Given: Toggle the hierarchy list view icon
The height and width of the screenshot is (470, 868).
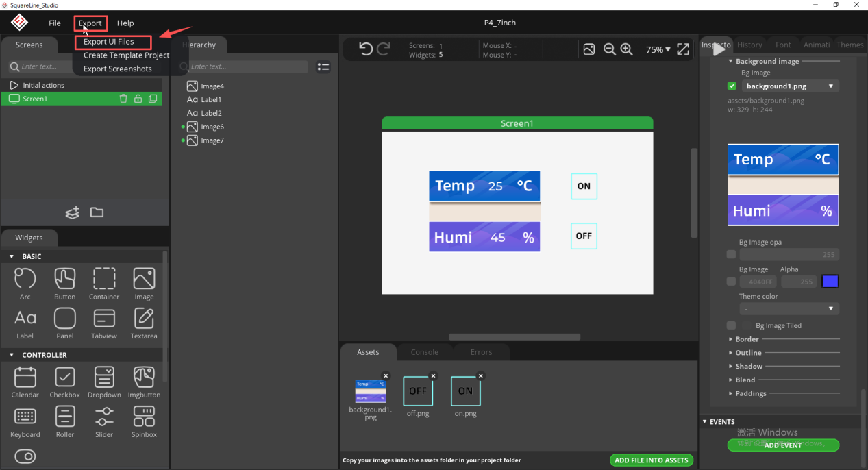Looking at the screenshot, I should coord(323,67).
